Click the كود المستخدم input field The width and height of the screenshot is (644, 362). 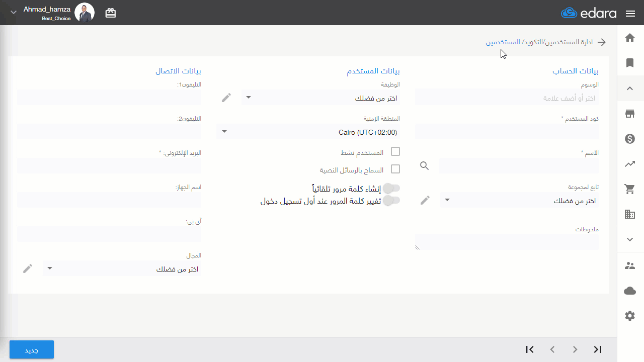coord(507,132)
